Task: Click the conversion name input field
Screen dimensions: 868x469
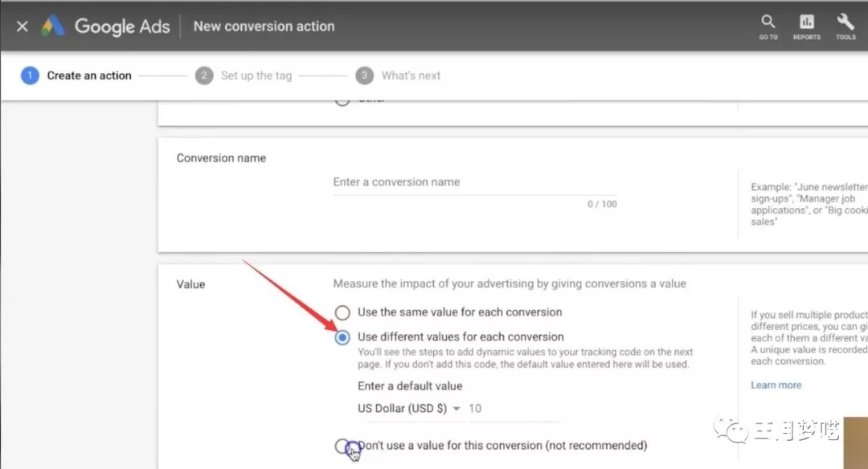Action: pyautogui.click(x=474, y=182)
